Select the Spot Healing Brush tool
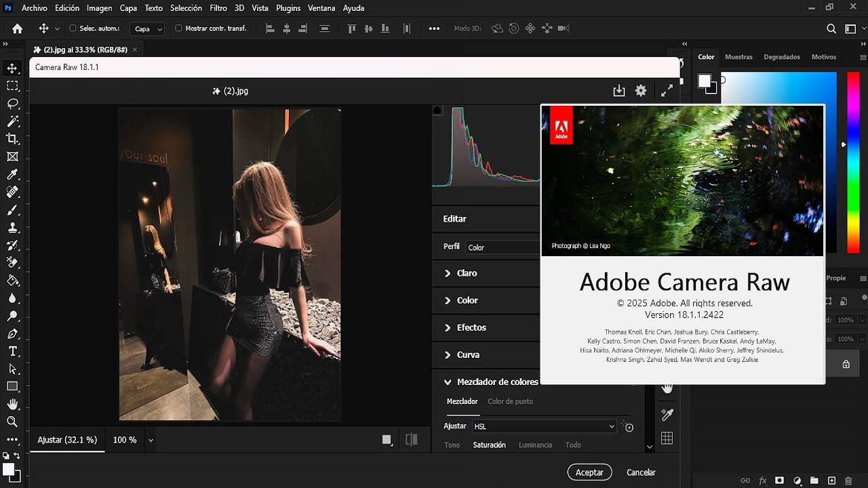This screenshot has height=488, width=868. pos(12,192)
